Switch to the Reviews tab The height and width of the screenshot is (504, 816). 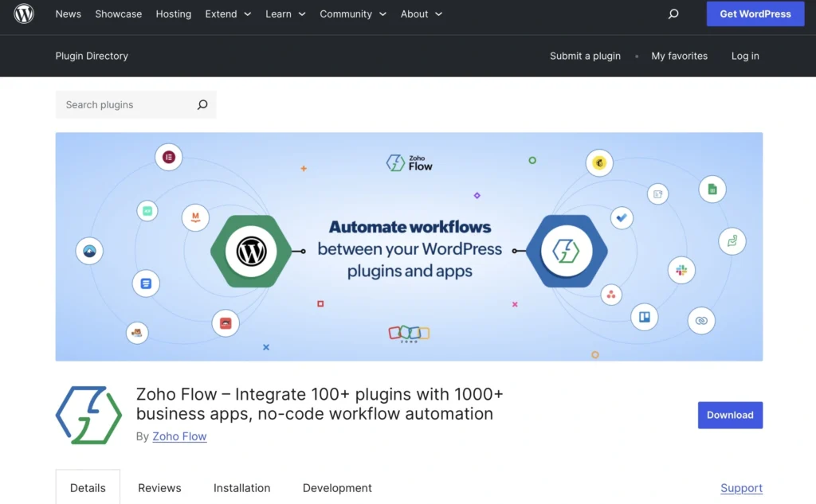point(159,487)
